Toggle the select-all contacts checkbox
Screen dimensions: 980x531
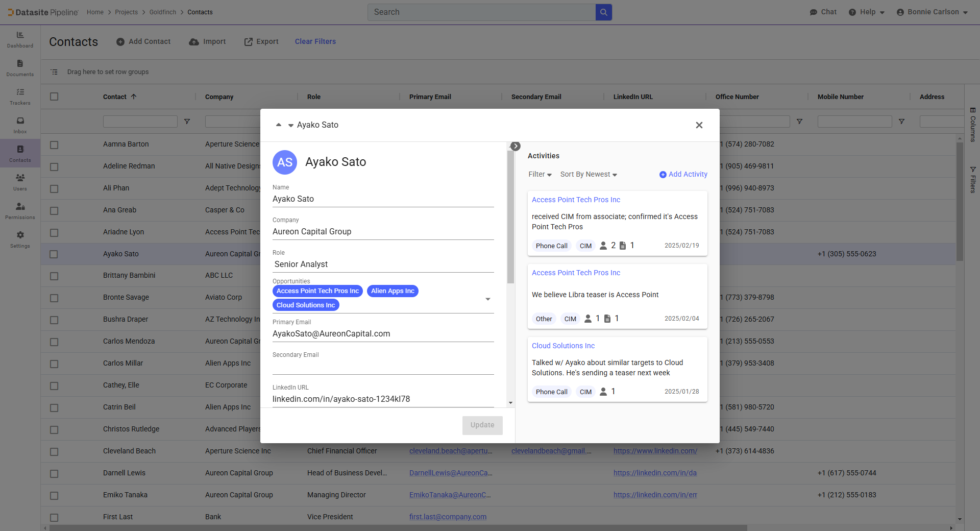[x=54, y=96]
